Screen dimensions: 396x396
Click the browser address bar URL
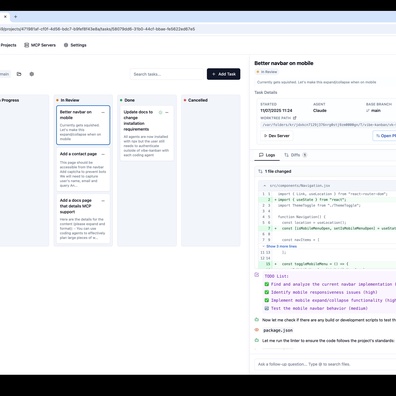97,29
